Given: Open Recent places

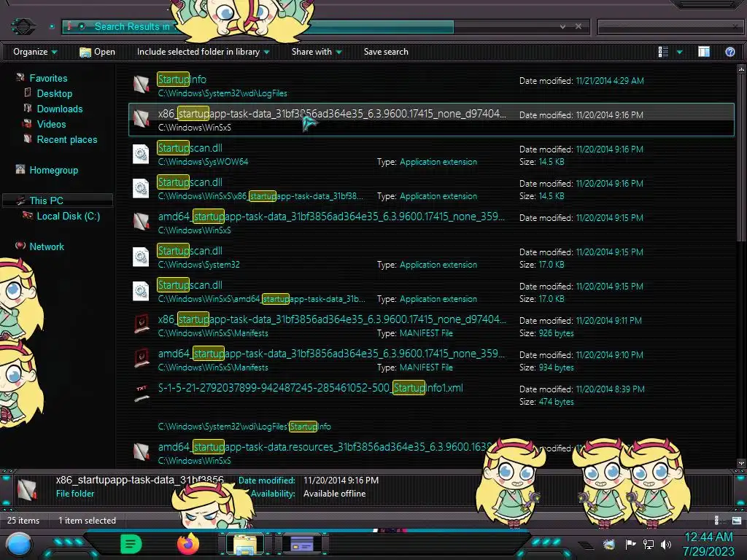Looking at the screenshot, I should coord(66,139).
